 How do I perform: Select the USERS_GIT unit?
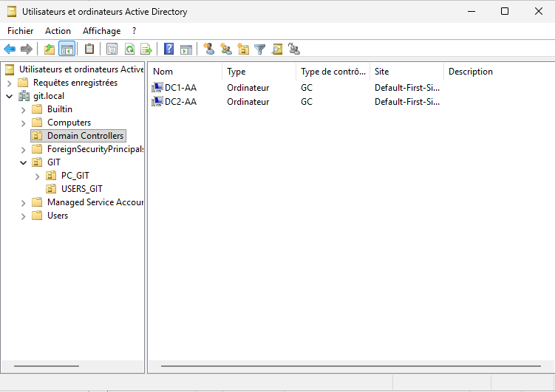(x=82, y=189)
